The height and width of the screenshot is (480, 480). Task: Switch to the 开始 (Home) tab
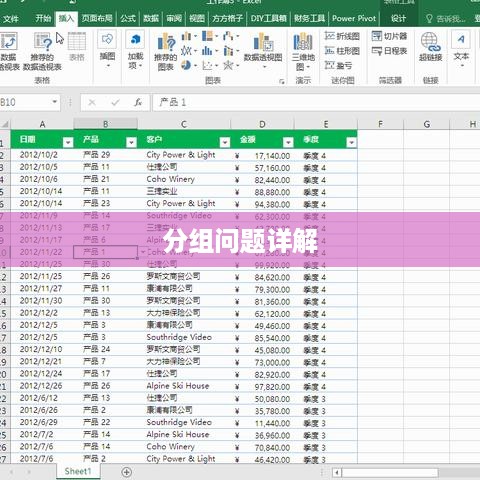pyautogui.click(x=43, y=18)
